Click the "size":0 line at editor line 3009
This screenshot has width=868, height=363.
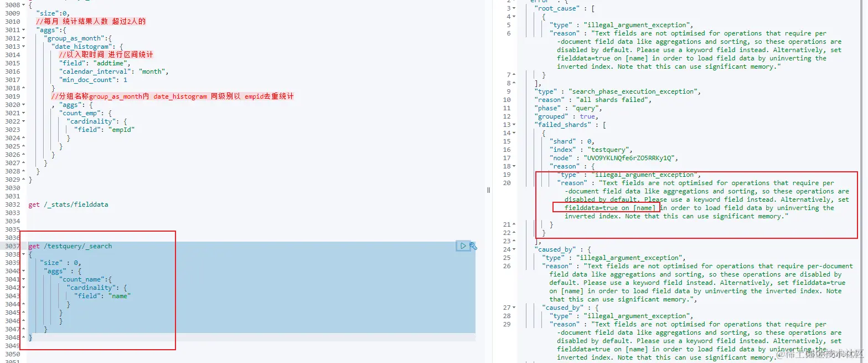pyautogui.click(x=54, y=13)
